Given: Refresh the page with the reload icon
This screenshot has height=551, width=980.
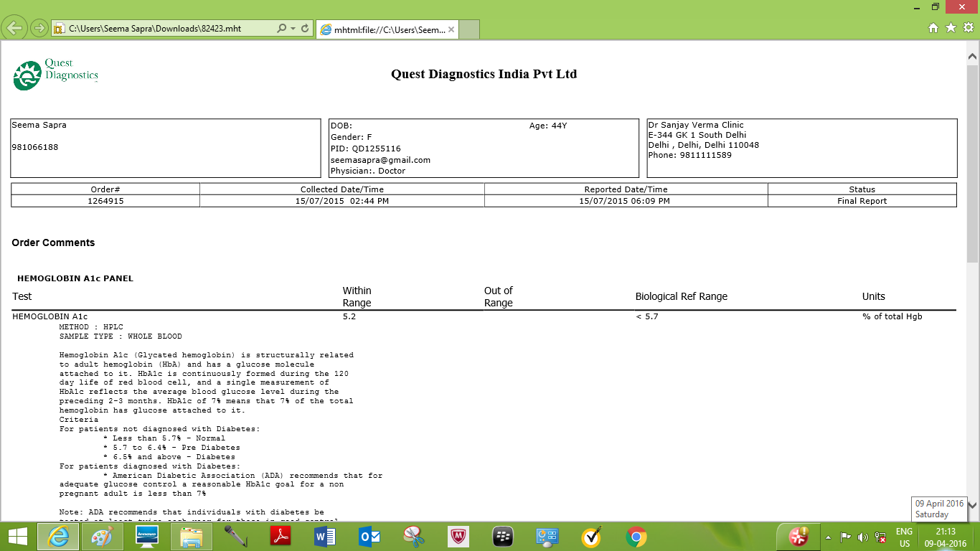Looking at the screenshot, I should [305, 29].
